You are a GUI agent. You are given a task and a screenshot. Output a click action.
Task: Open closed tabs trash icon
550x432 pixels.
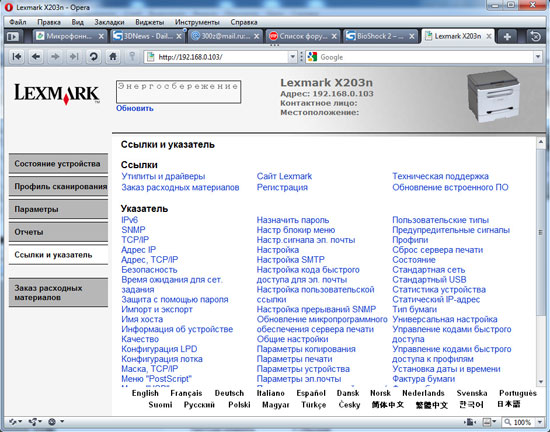coord(536,36)
